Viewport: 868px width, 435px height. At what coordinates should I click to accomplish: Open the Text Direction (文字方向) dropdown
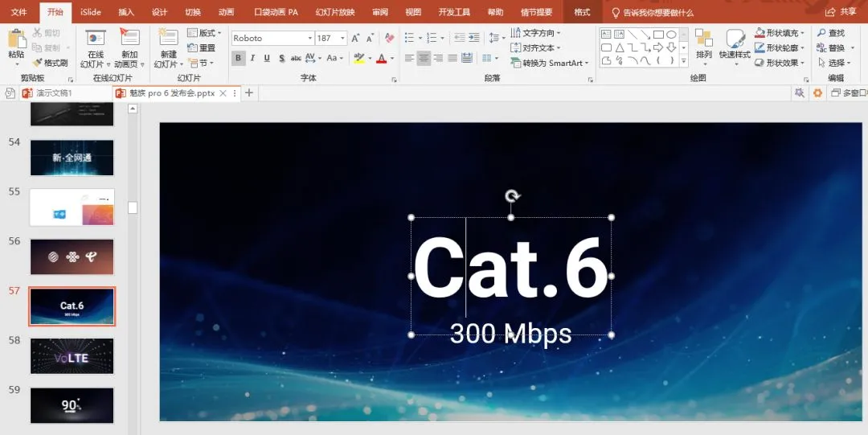pyautogui.click(x=535, y=33)
